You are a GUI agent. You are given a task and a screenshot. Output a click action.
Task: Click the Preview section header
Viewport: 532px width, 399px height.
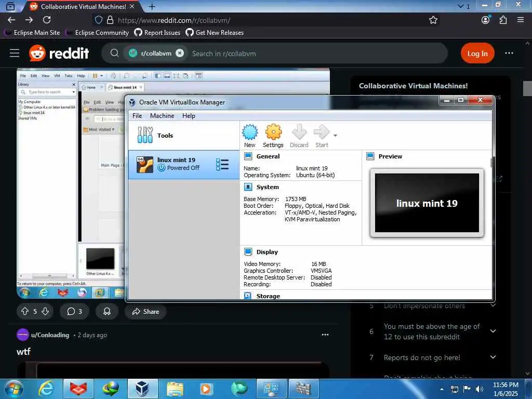(390, 156)
